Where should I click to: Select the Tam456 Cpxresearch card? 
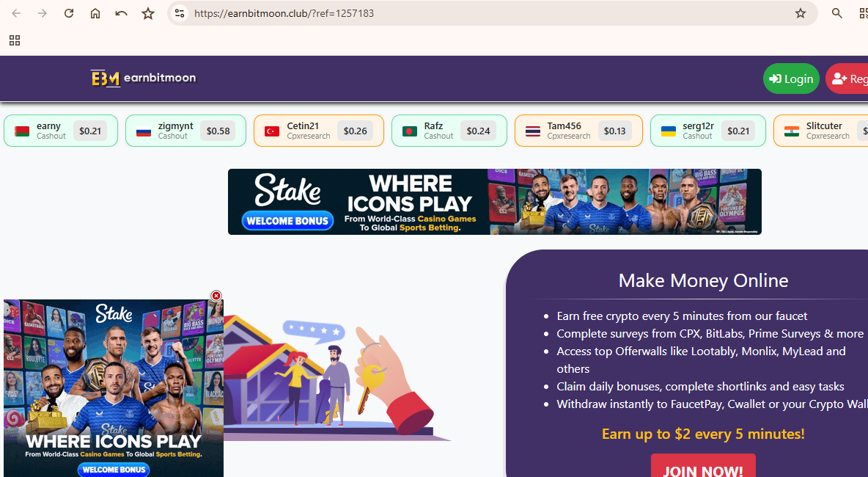coord(578,131)
